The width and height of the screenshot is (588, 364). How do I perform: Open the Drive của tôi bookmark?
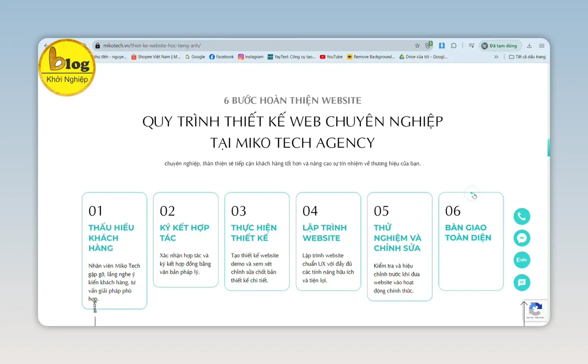423,57
